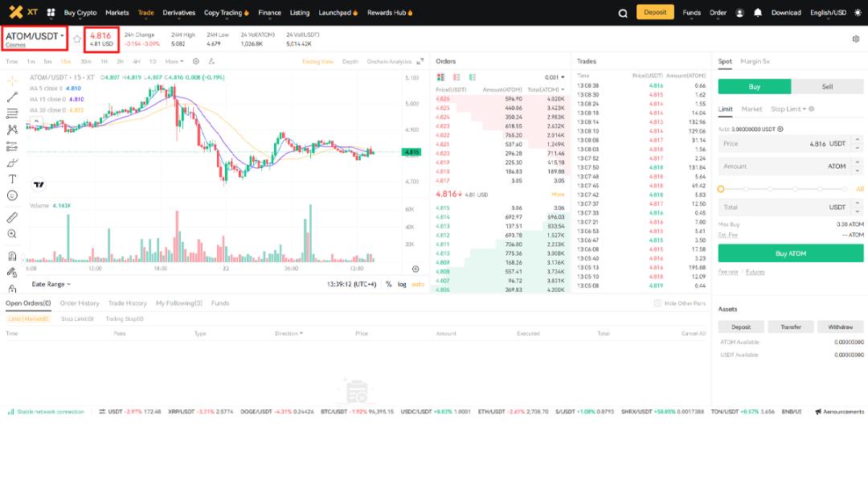The image size is (868, 489).
Task: Open the notifications bell
Action: point(758,12)
